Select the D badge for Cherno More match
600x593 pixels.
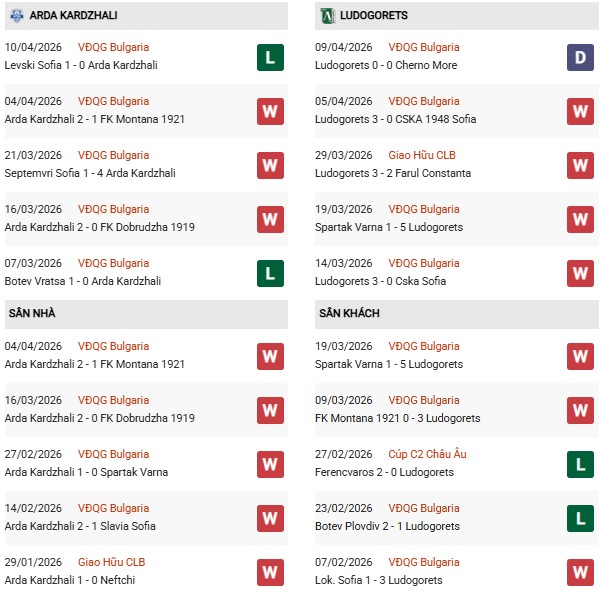(581, 57)
